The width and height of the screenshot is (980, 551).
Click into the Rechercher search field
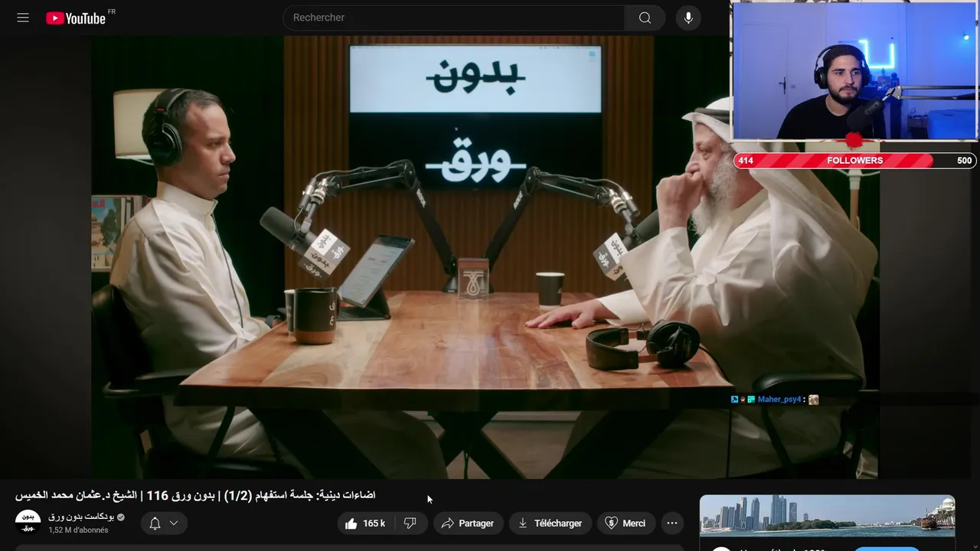click(x=453, y=18)
